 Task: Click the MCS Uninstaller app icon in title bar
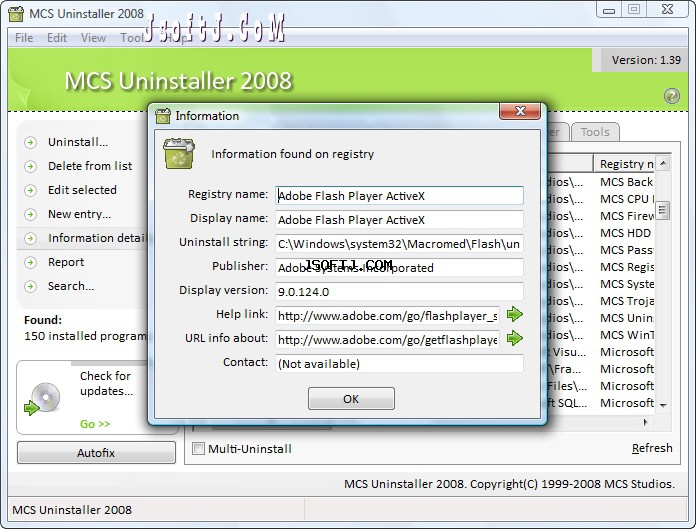pos(16,14)
